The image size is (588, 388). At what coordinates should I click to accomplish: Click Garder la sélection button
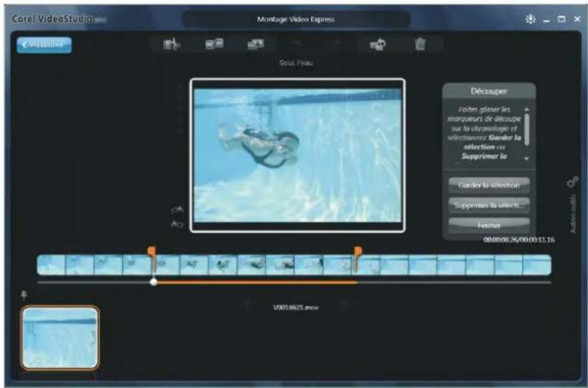[x=489, y=185]
